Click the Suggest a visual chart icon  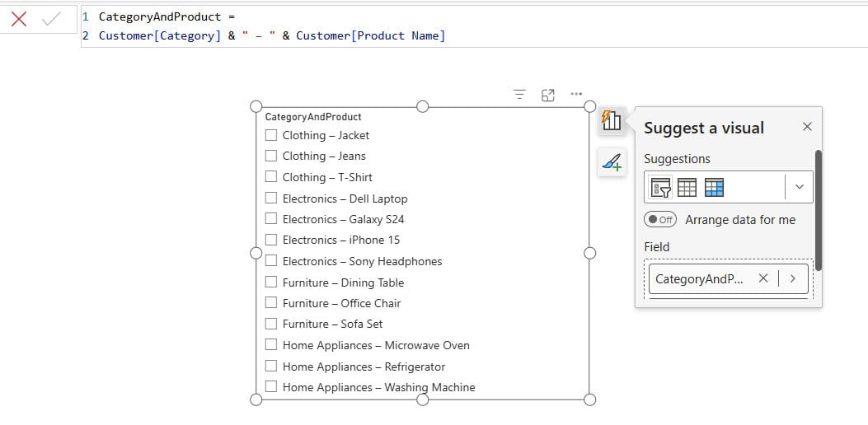612,120
